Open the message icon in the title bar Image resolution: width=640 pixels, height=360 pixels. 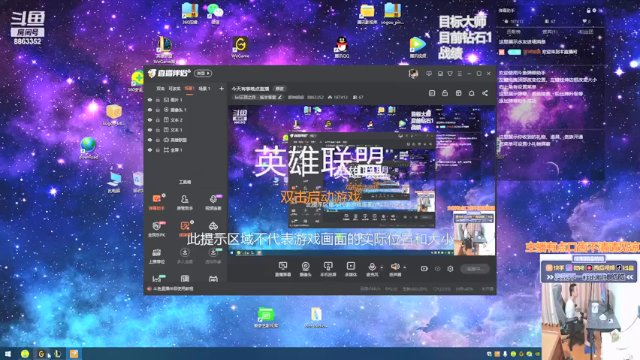tap(429, 73)
